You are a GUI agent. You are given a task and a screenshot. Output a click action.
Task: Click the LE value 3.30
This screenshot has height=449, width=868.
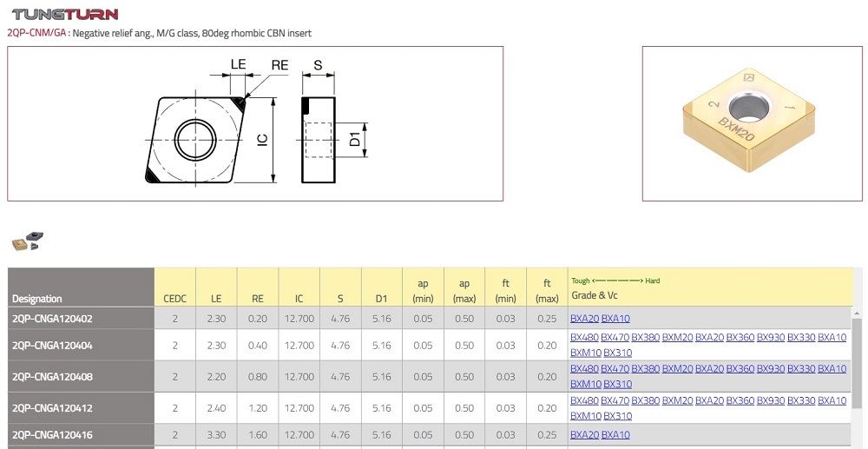click(x=216, y=434)
